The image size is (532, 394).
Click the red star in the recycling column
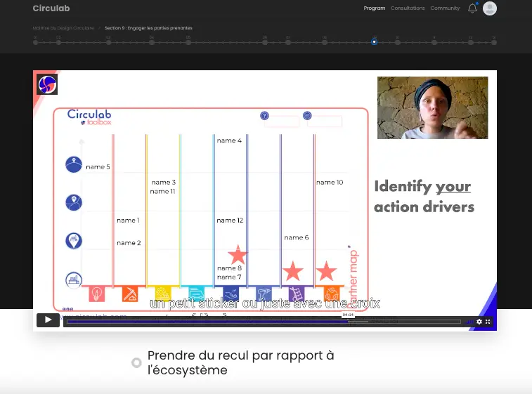pos(326,271)
